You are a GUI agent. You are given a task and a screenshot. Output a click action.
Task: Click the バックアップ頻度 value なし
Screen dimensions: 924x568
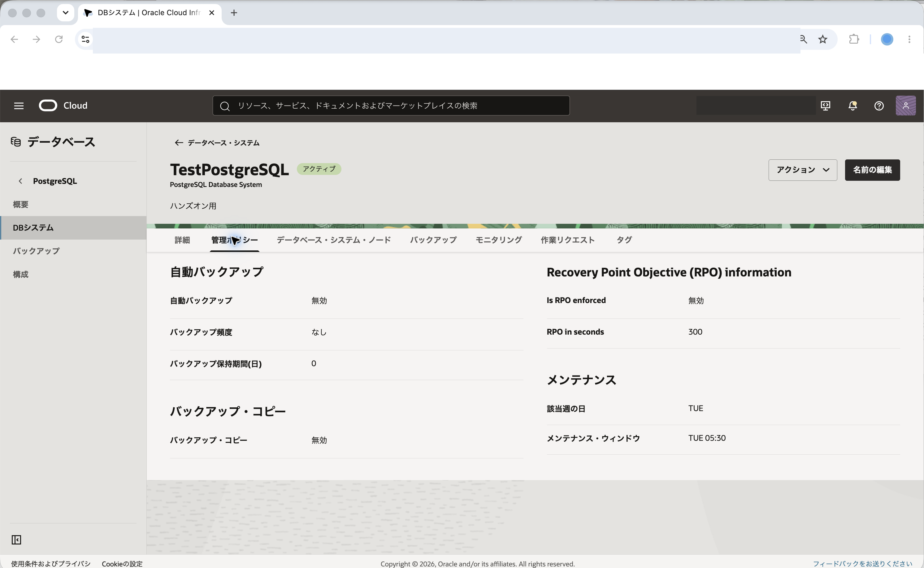point(319,332)
